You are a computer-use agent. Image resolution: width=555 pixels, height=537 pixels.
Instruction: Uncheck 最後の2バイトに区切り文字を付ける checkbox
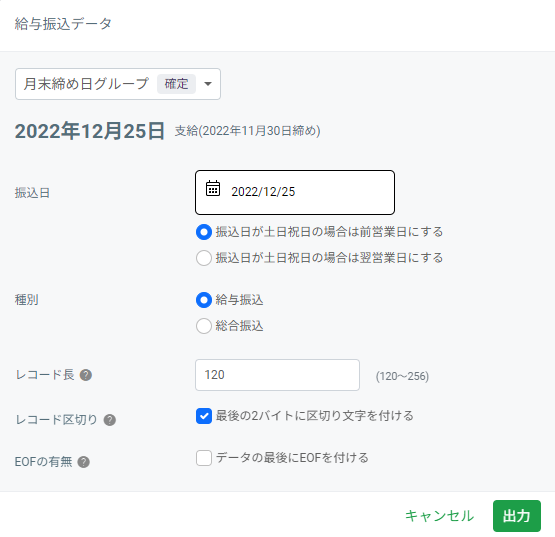(x=204, y=416)
